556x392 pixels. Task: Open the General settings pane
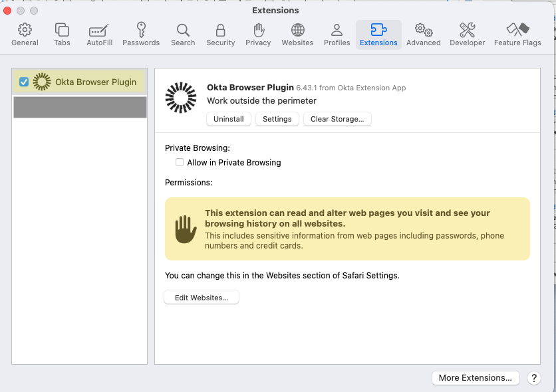pos(25,35)
